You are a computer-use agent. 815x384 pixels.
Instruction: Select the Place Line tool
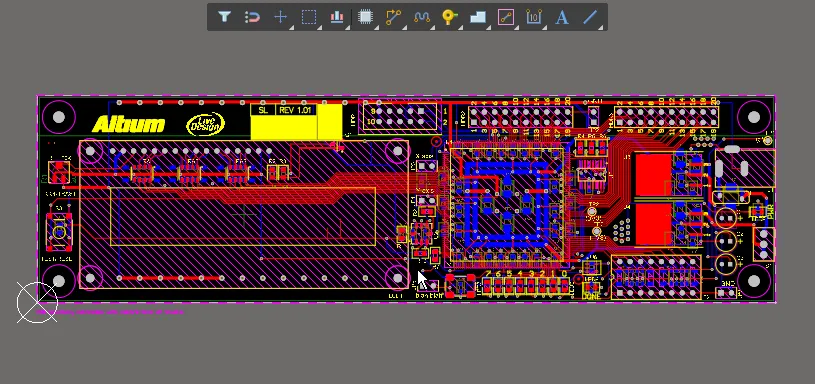coord(589,17)
